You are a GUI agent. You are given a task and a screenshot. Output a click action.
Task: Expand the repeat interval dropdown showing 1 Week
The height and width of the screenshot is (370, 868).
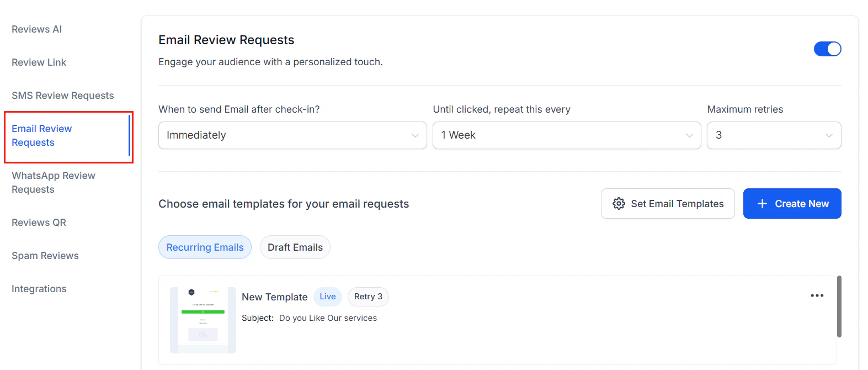coord(566,135)
